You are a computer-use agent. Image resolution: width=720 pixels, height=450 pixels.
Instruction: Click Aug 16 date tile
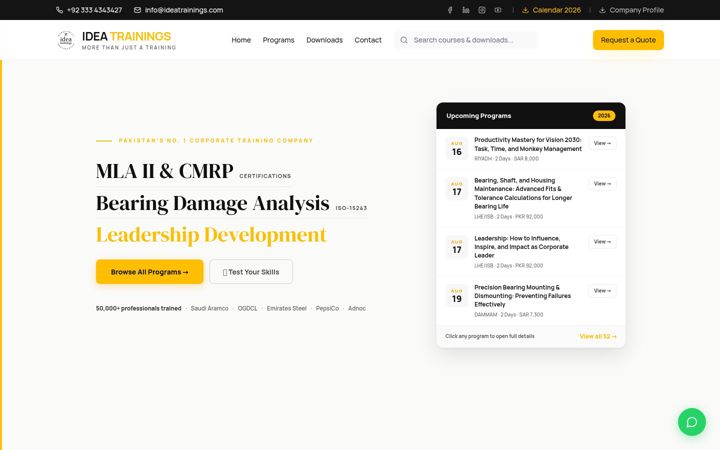[x=456, y=148]
